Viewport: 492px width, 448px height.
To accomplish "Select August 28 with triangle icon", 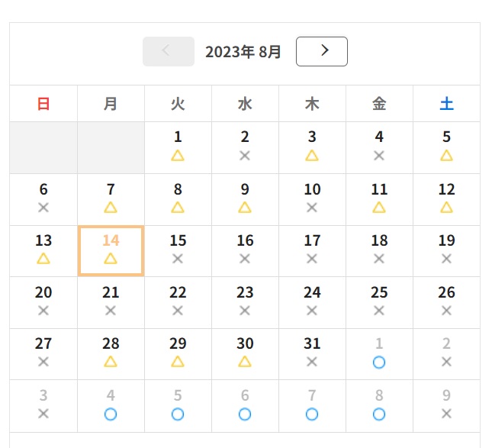I will pyautogui.click(x=111, y=354).
